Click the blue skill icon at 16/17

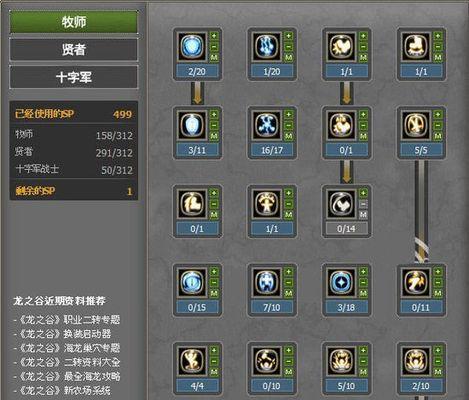point(266,125)
